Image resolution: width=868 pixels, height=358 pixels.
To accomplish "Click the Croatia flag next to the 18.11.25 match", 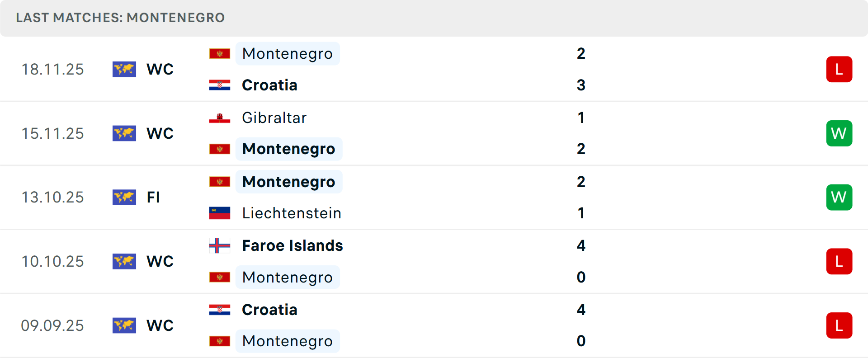I will click(x=220, y=85).
